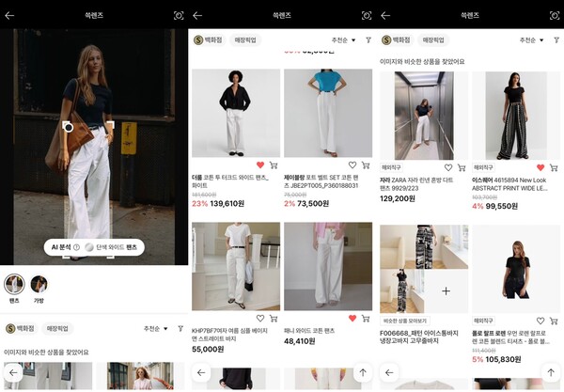Unlike the 더블 코튼 wide pants heart
The height and width of the screenshot is (392, 564).
260,165
